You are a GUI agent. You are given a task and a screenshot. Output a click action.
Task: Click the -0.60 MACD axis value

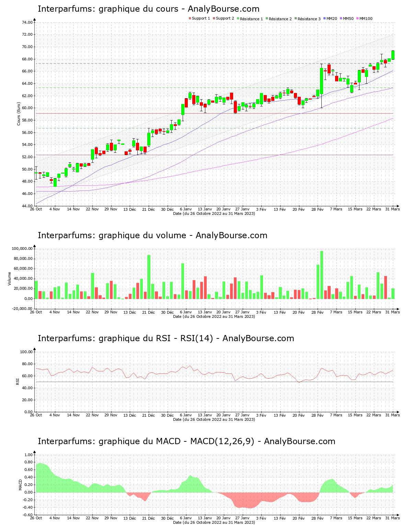(x=28, y=515)
